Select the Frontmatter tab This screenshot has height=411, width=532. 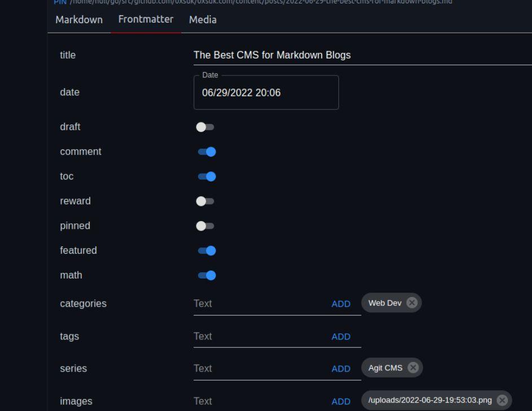146,19
